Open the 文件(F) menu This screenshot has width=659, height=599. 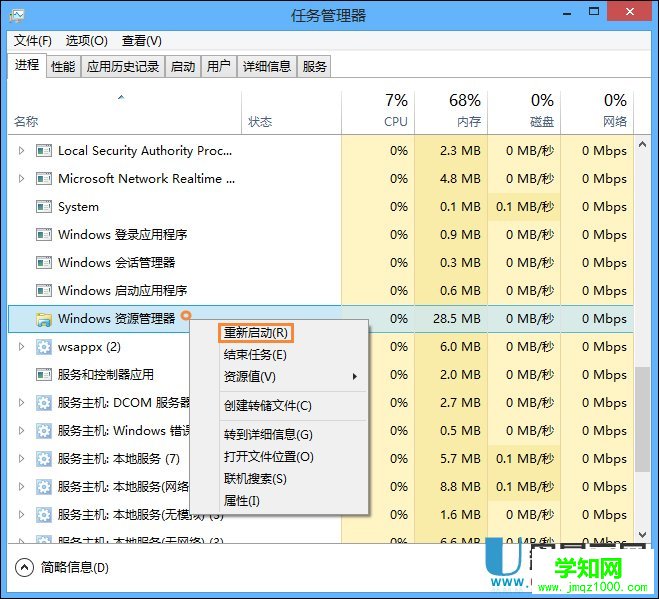pyautogui.click(x=33, y=41)
